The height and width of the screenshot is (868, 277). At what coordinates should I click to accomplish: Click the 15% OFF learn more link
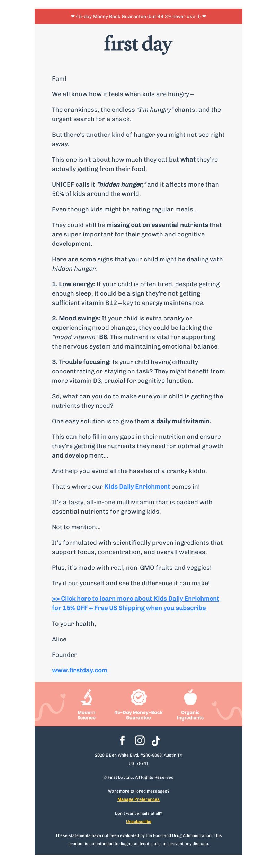[135, 603]
